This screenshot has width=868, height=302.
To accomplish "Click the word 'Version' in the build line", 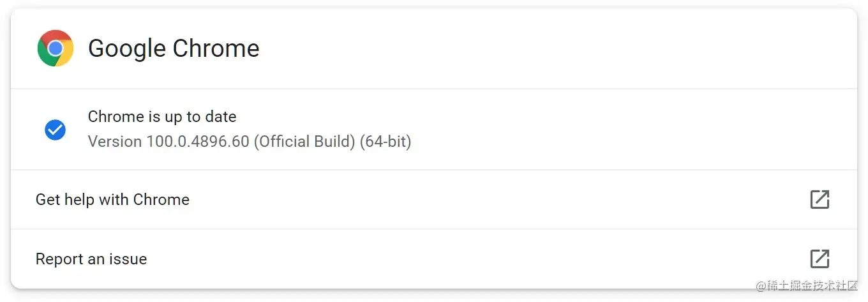I will click(115, 141).
